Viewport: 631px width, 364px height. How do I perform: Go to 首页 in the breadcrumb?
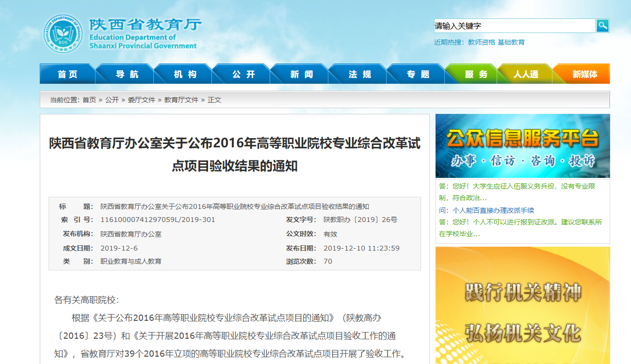coord(89,100)
